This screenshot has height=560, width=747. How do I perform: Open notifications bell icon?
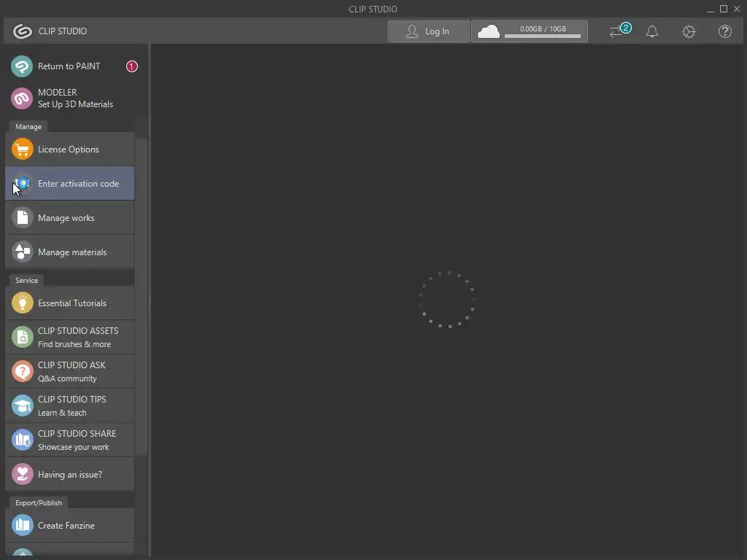[x=652, y=31]
